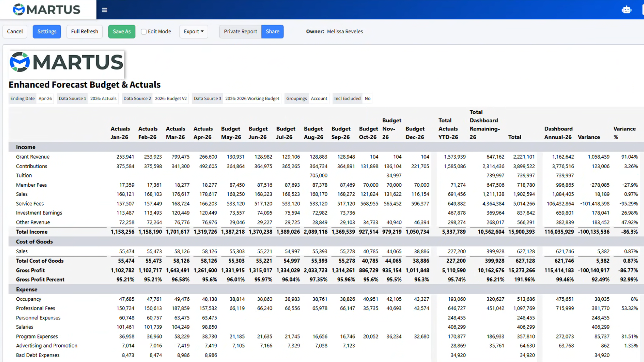Click the Total Cost of Goods label
The width and height of the screenshot is (644, 362).
click(x=40, y=261)
